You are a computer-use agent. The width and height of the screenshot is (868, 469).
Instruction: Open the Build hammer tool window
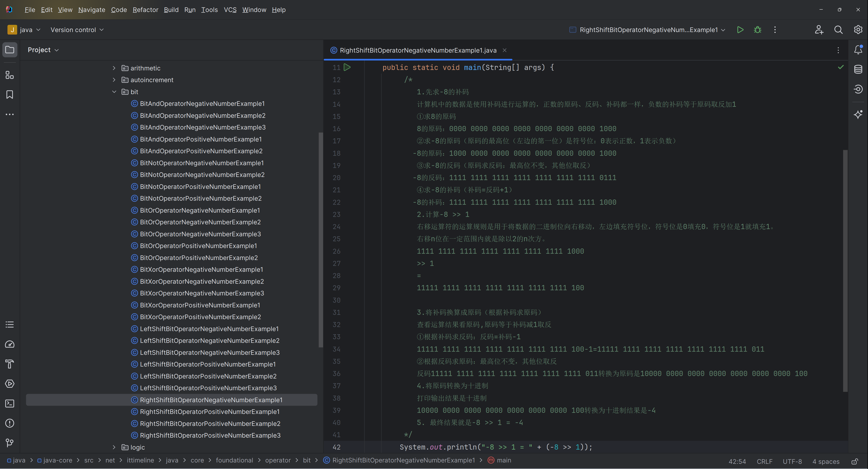coord(10,364)
